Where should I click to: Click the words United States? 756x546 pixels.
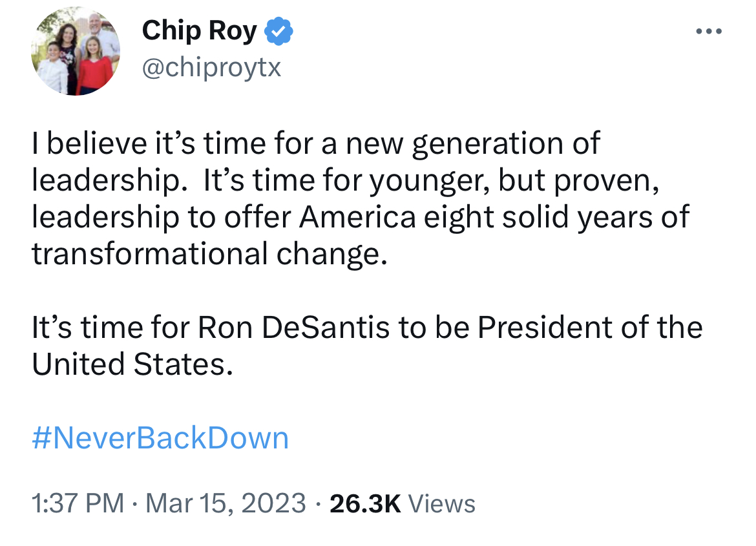tap(132, 364)
